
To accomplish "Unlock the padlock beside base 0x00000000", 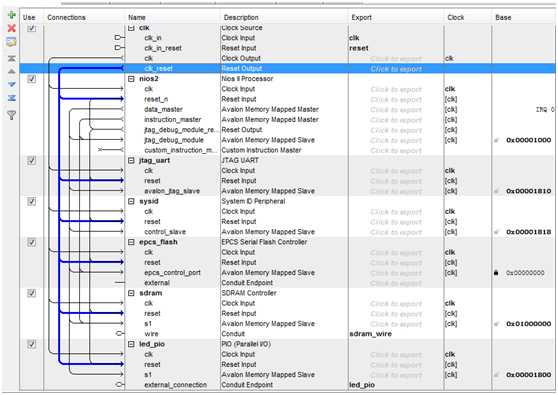I will coord(496,273).
